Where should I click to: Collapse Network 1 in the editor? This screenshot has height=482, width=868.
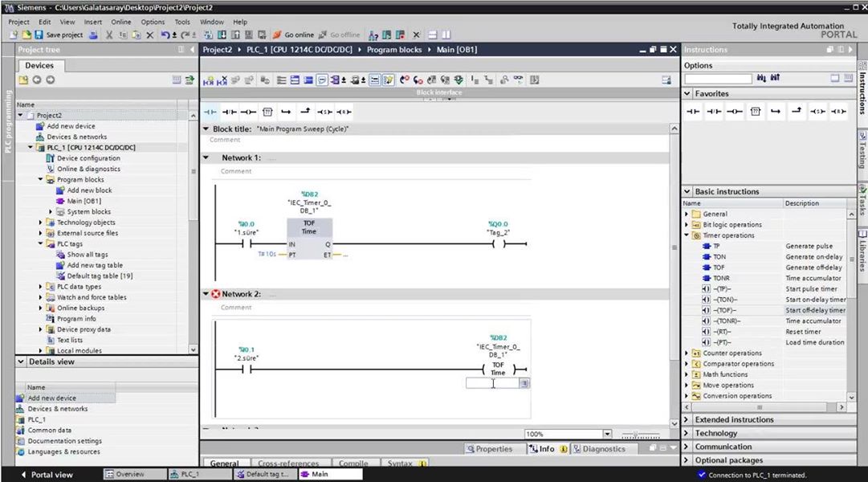[206, 158]
